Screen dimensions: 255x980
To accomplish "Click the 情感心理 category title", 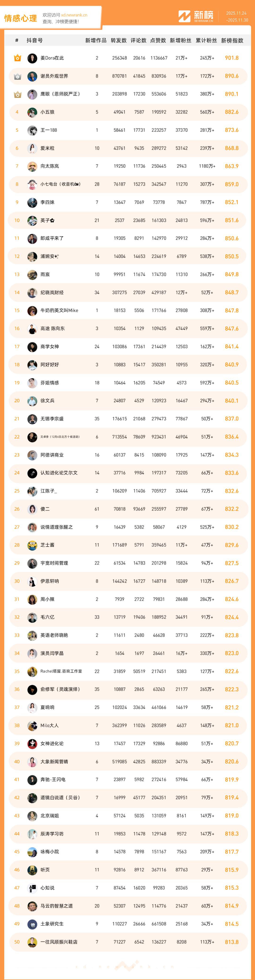I will pos(21,18).
